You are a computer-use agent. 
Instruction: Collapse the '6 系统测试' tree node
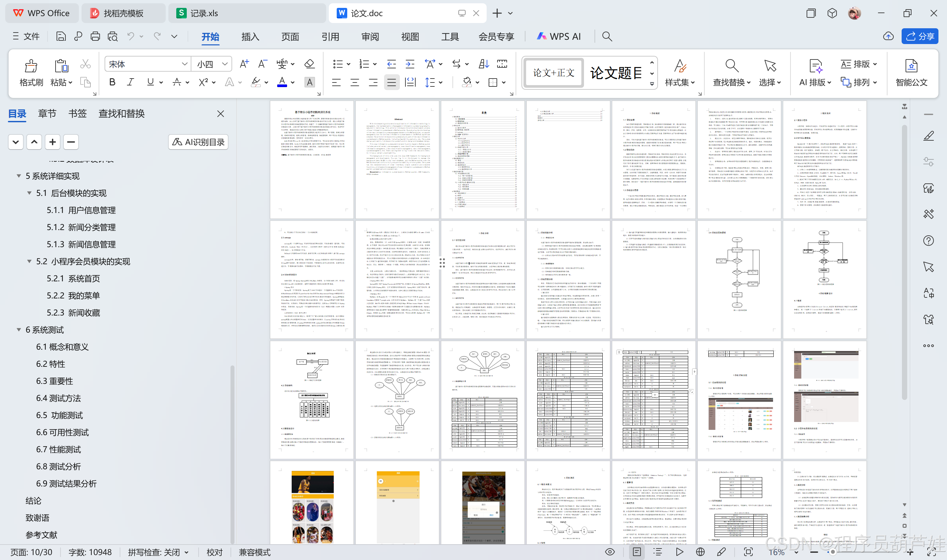[18, 329]
